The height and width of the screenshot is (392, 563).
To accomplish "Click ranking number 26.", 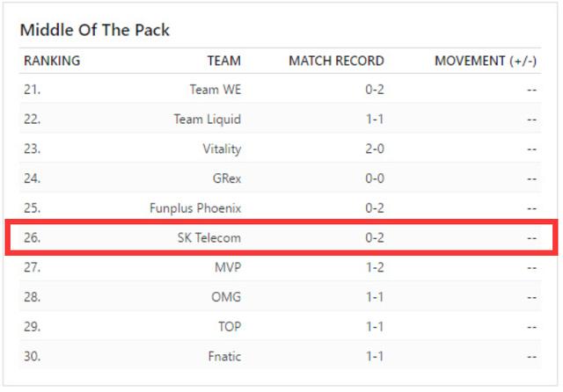I will tap(33, 238).
